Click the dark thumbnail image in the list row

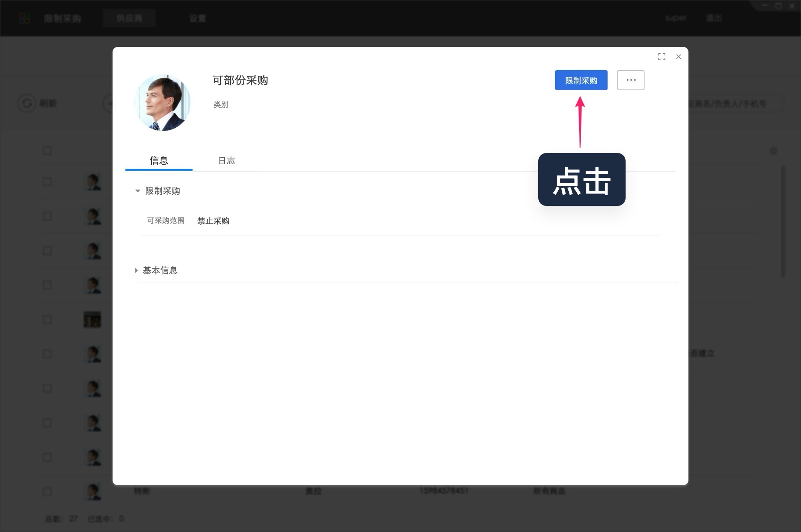[92, 319]
